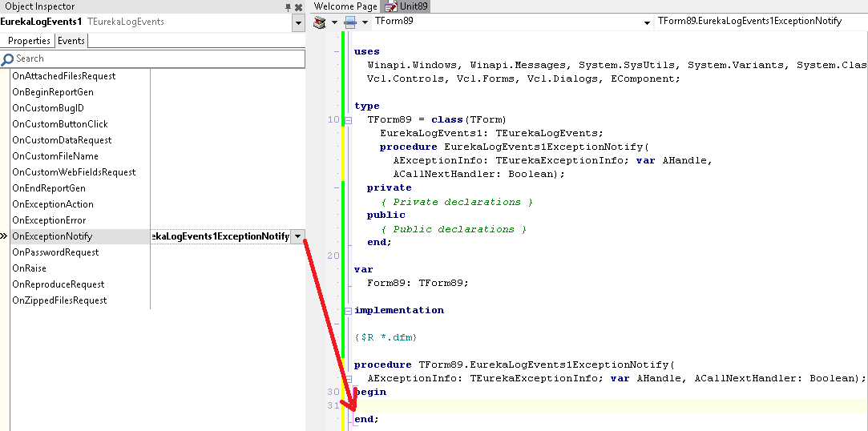The width and height of the screenshot is (868, 431).
Task: Pin the Object Inspector panel
Action: tap(288, 7)
